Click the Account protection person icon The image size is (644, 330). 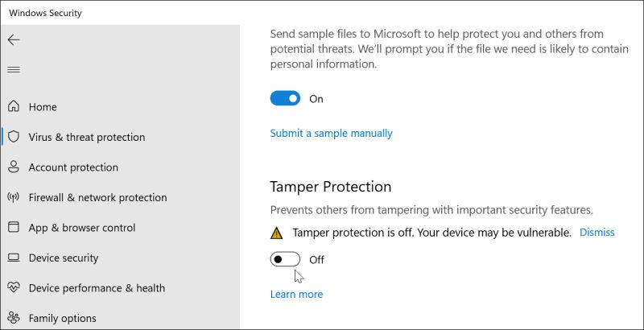14,167
